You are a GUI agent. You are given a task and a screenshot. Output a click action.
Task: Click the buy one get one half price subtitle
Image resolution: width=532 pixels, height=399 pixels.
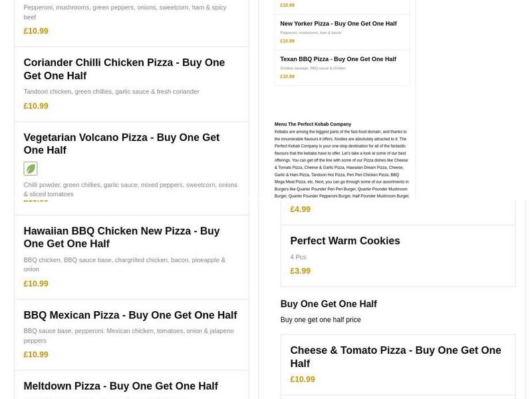tap(322, 319)
